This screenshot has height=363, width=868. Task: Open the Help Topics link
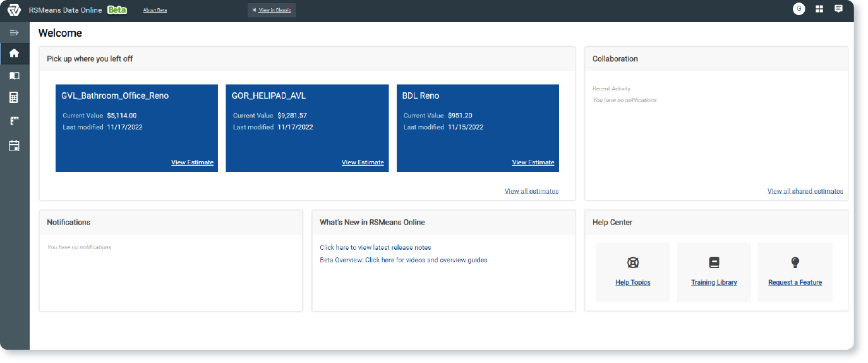633,283
